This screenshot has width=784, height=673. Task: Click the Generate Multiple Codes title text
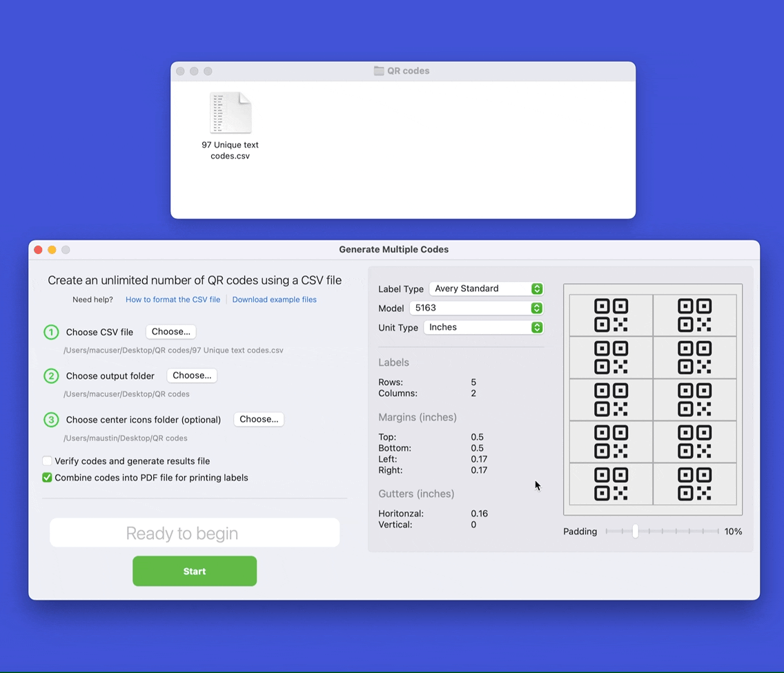[394, 249]
